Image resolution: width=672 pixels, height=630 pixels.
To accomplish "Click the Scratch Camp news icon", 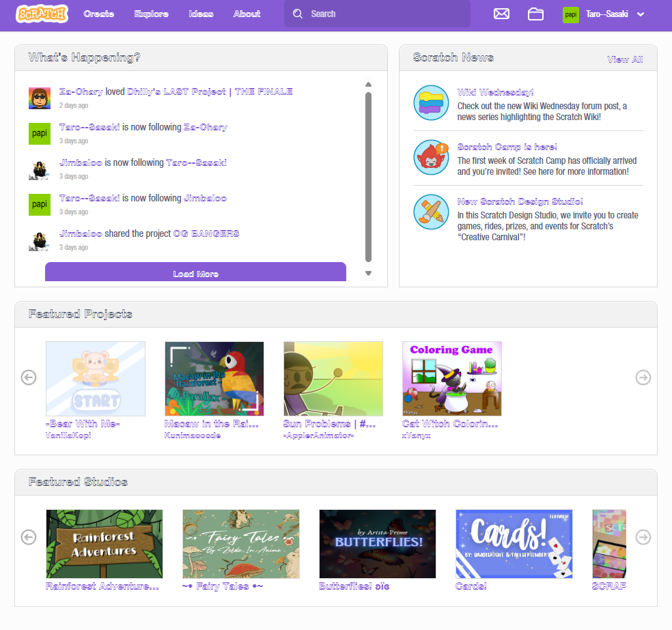I will pos(431,158).
